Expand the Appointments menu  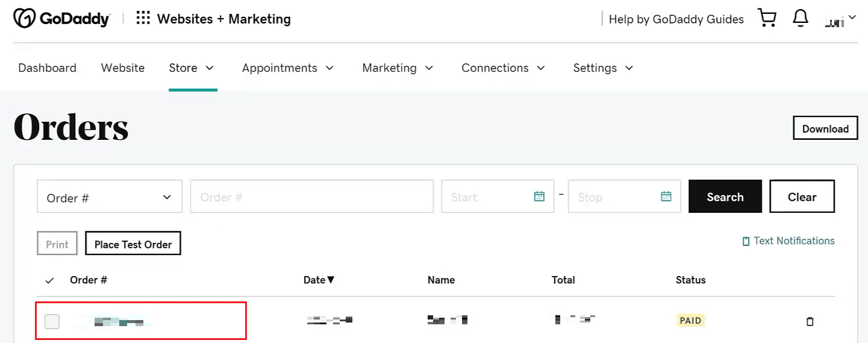tap(288, 68)
